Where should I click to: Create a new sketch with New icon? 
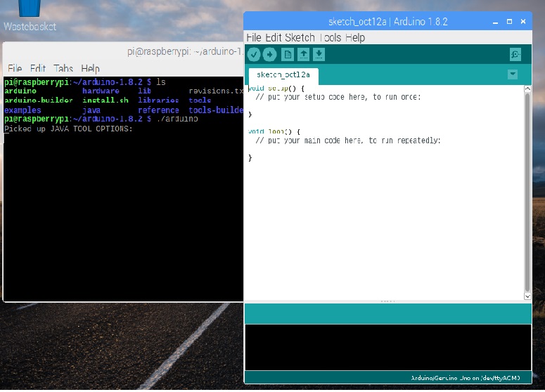click(288, 55)
